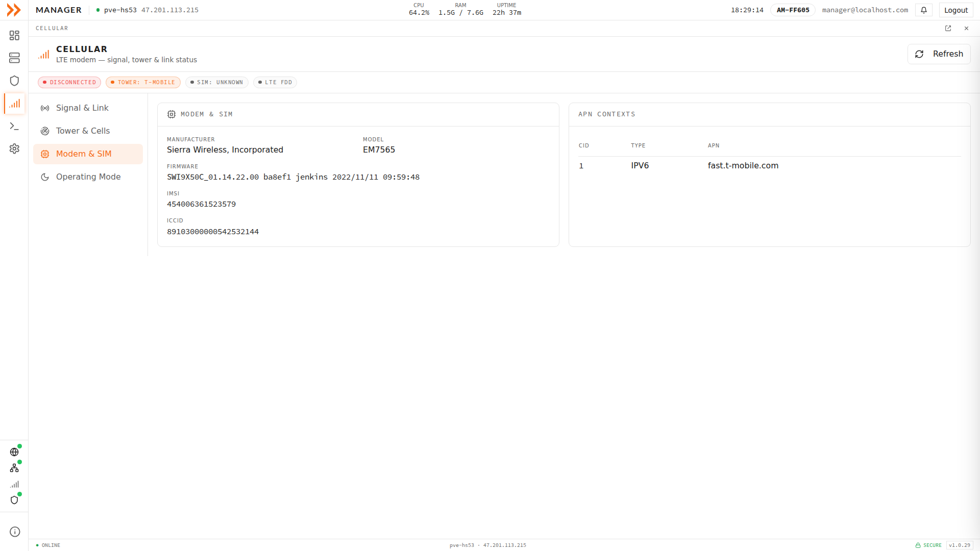Click manufacturer Sierra Wireless, Incorporated

click(x=225, y=150)
